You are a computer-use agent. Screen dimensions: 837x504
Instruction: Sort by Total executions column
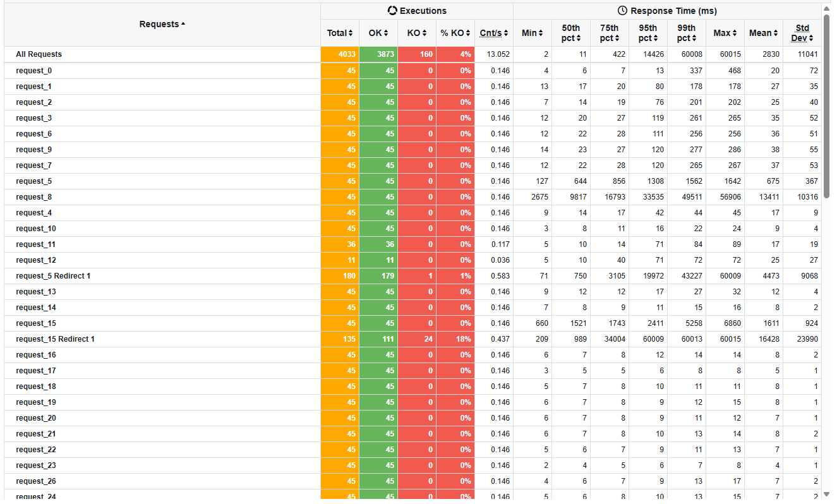340,33
